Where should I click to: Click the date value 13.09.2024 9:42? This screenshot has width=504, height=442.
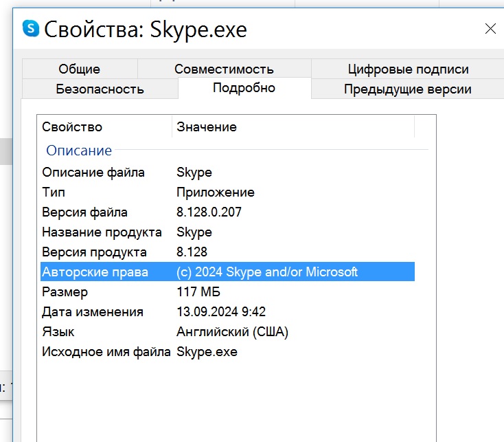[x=221, y=311]
